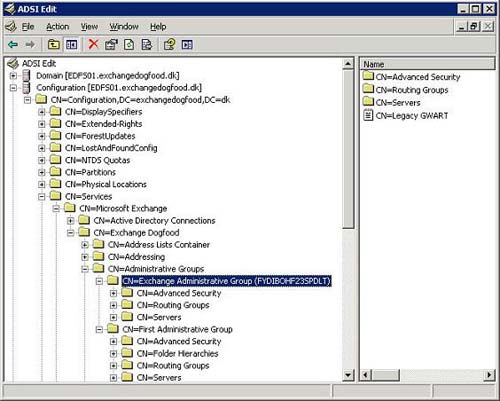The width and height of the screenshot is (500, 401).
Task: Open the View menu
Action: [x=89, y=27]
